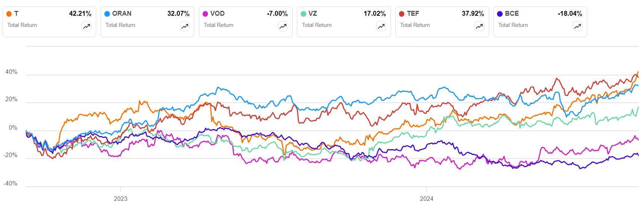The image size is (644, 205).
Task: Click the red dot next to TEF
Action: pyautogui.click(x=402, y=14)
